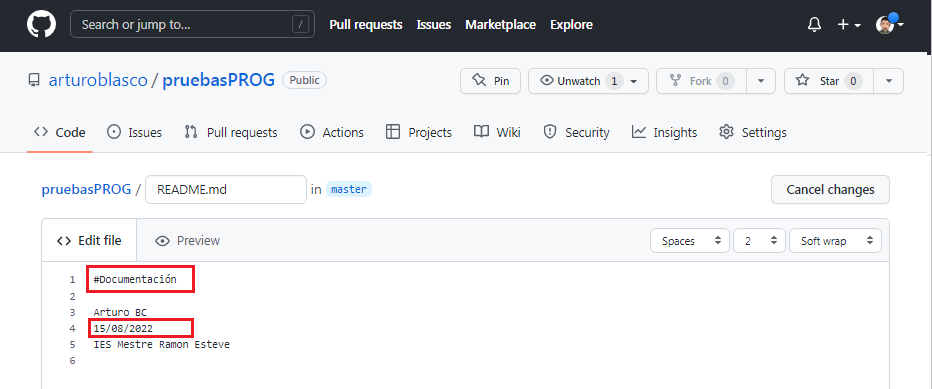Open the Security tab
The height and width of the screenshot is (389, 932).
tap(577, 132)
